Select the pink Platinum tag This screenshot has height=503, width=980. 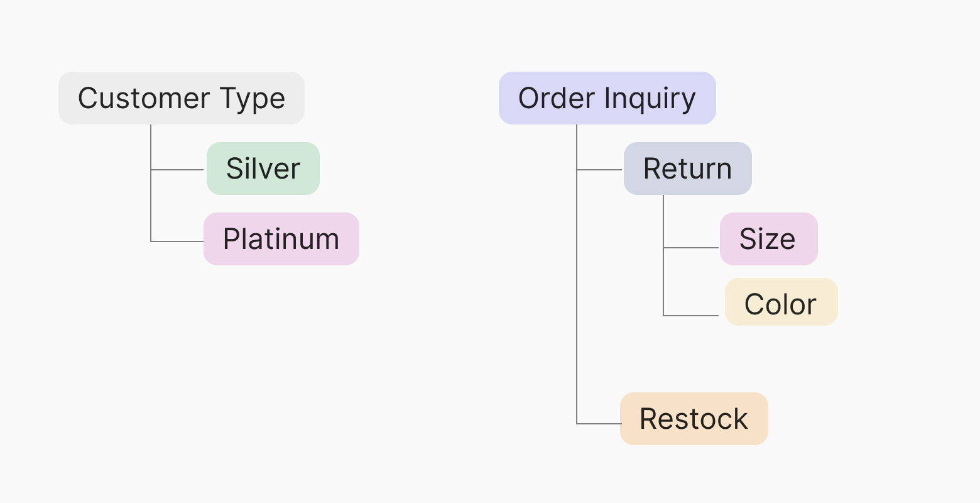(x=281, y=239)
